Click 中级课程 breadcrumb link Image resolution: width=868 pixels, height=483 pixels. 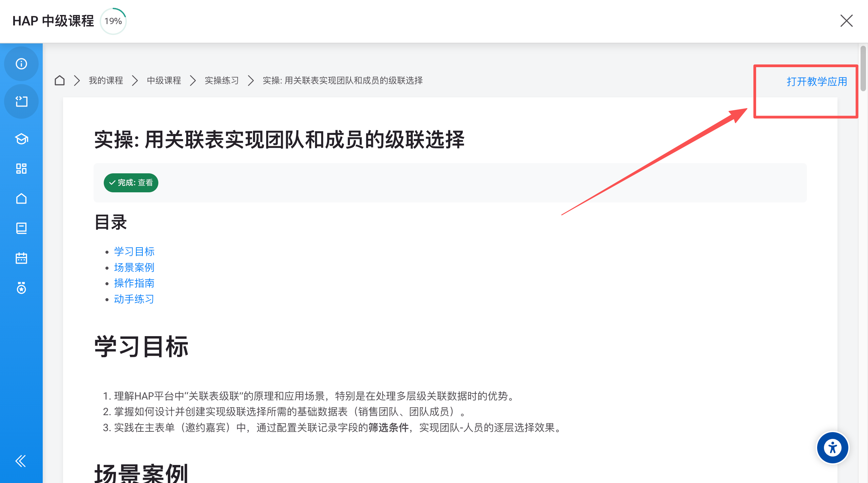tap(164, 80)
